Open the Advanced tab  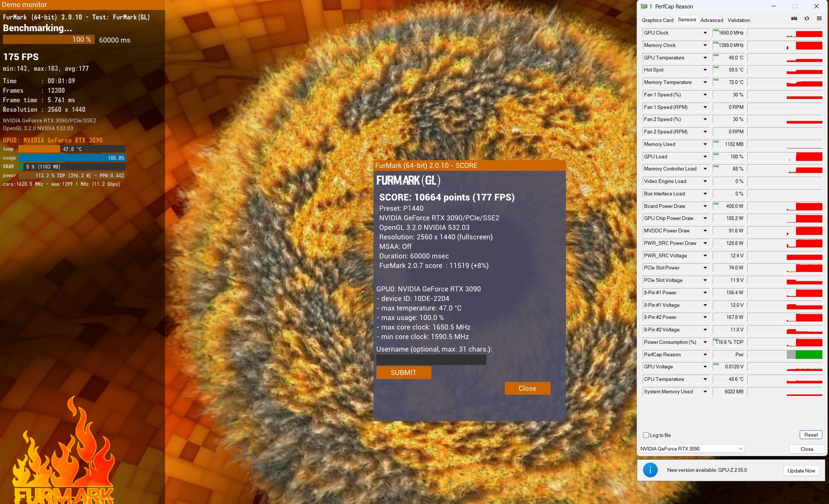coord(712,20)
